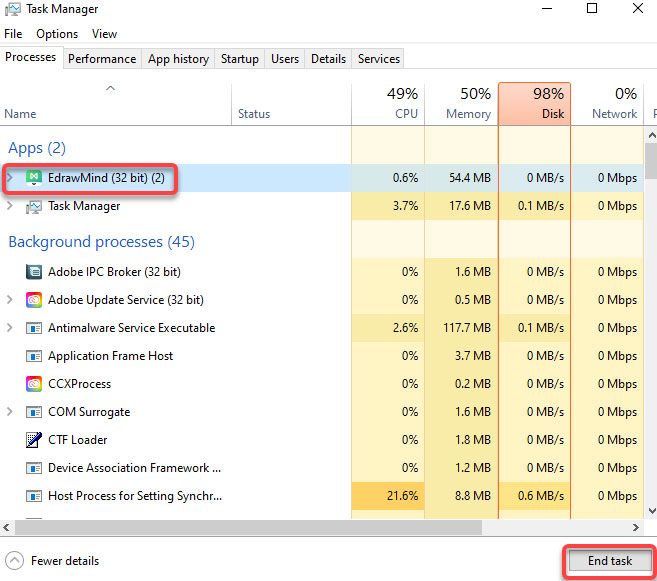Select the CCXProcess process name

point(79,384)
